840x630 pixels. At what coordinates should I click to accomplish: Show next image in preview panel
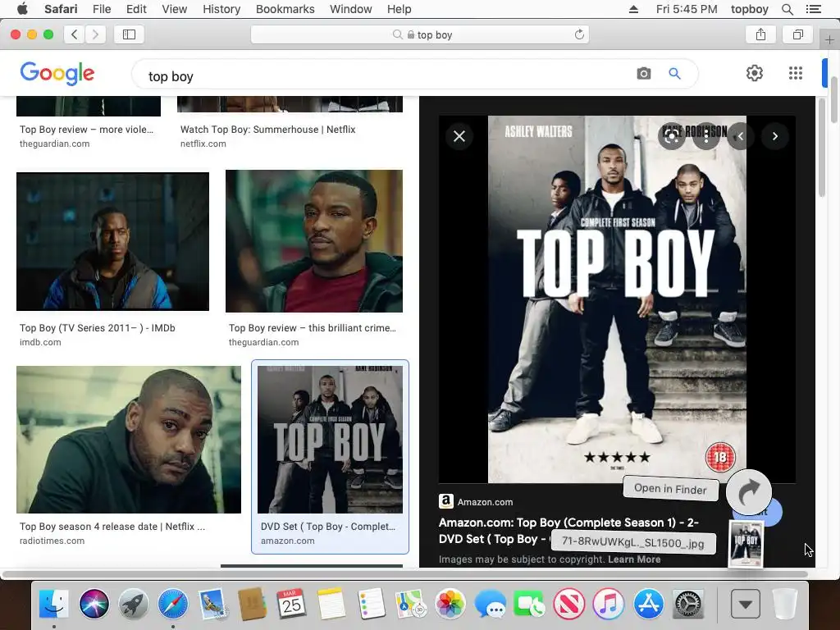coord(774,136)
